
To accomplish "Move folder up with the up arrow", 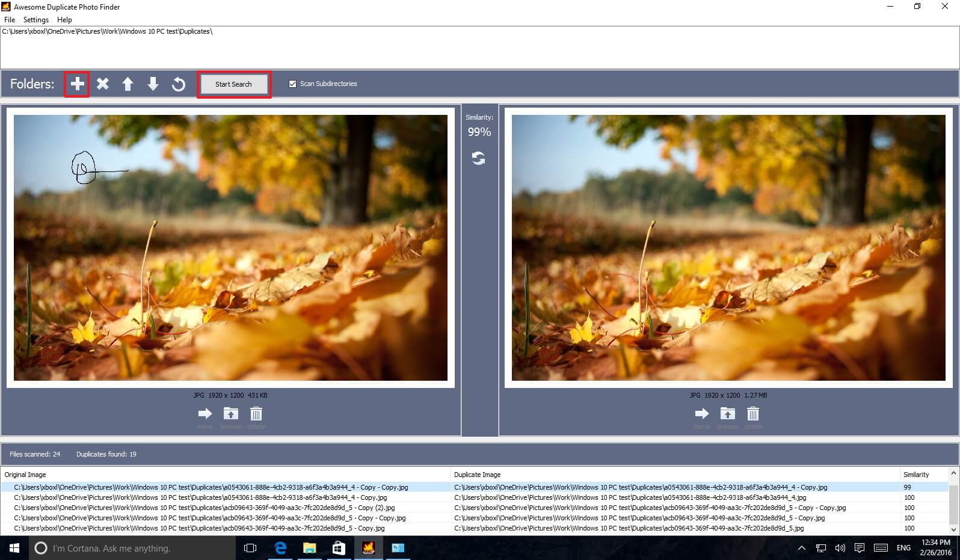I will tap(128, 84).
